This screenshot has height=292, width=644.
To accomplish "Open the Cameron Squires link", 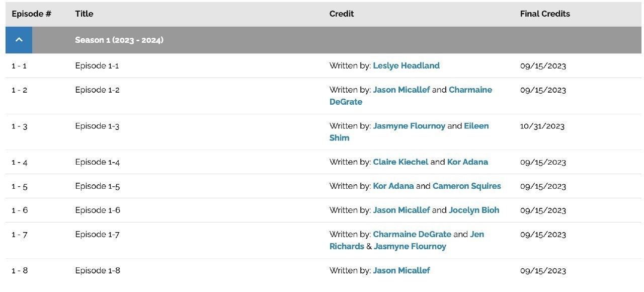I will 467,186.
